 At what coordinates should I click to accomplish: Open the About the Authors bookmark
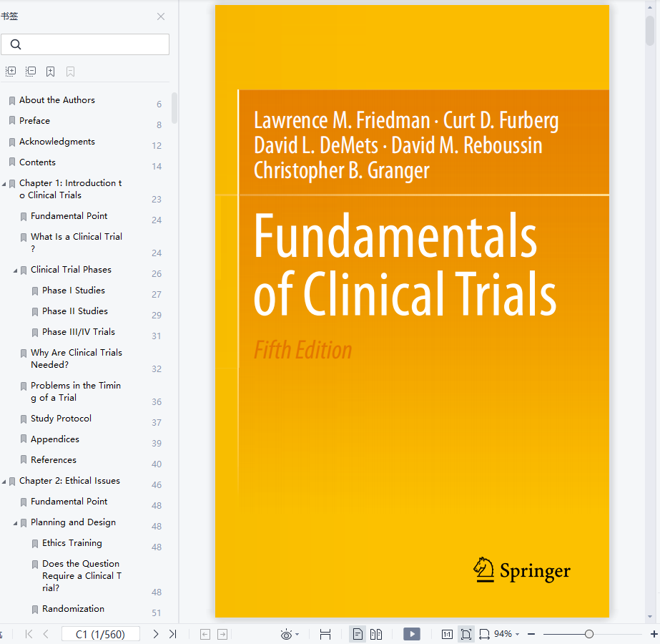[56, 100]
